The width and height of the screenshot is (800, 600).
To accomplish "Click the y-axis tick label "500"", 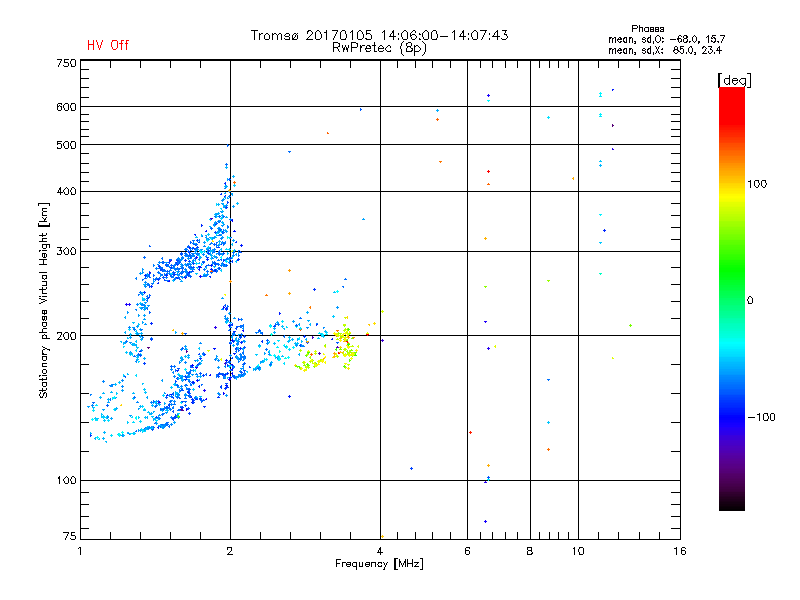I will tap(66, 145).
